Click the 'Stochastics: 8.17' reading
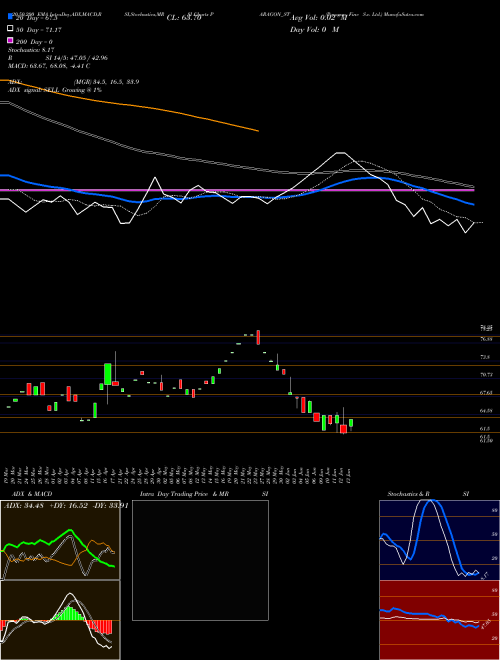 (x=31, y=50)
